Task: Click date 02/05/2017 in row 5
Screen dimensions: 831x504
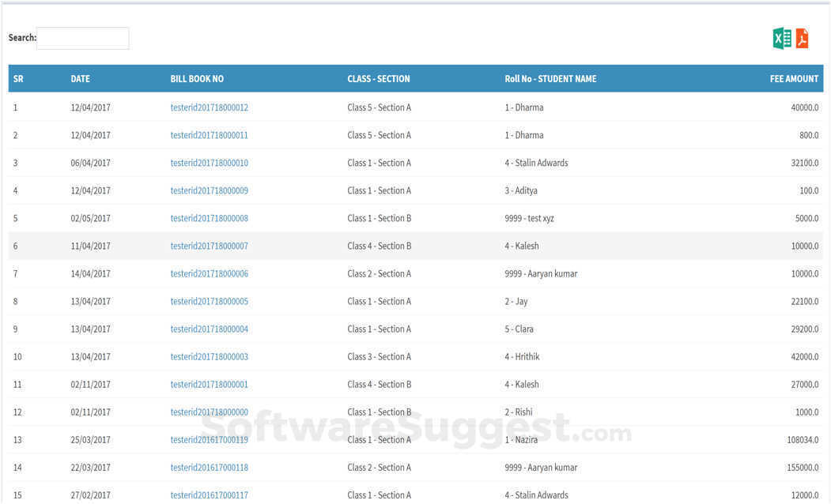Action: pos(91,218)
